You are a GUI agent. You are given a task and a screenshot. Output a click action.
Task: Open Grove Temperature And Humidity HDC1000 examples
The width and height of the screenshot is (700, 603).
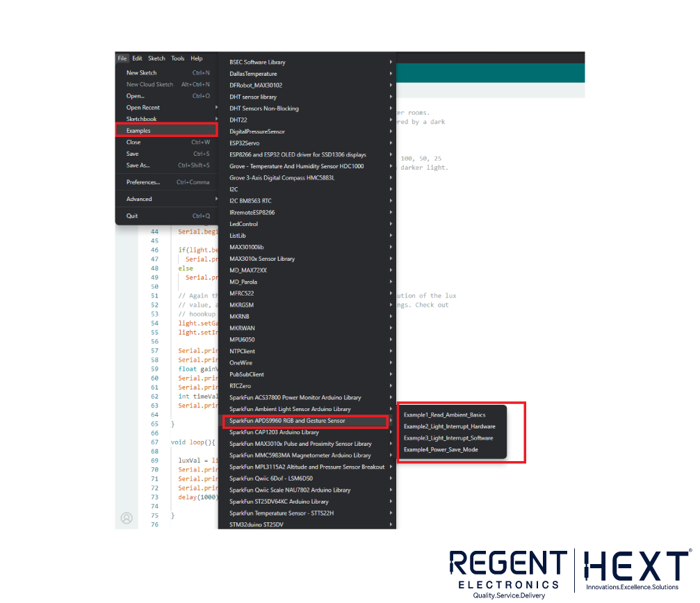point(307,166)
